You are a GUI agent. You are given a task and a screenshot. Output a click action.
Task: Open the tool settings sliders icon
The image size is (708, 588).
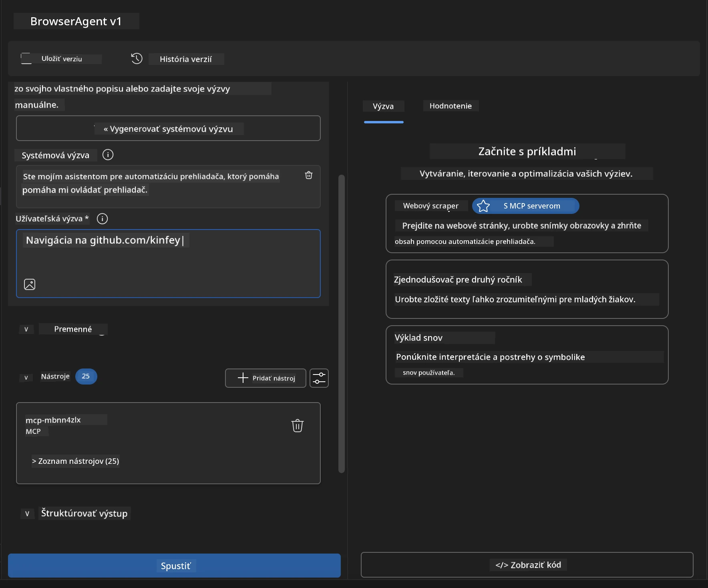coord(319,378)
